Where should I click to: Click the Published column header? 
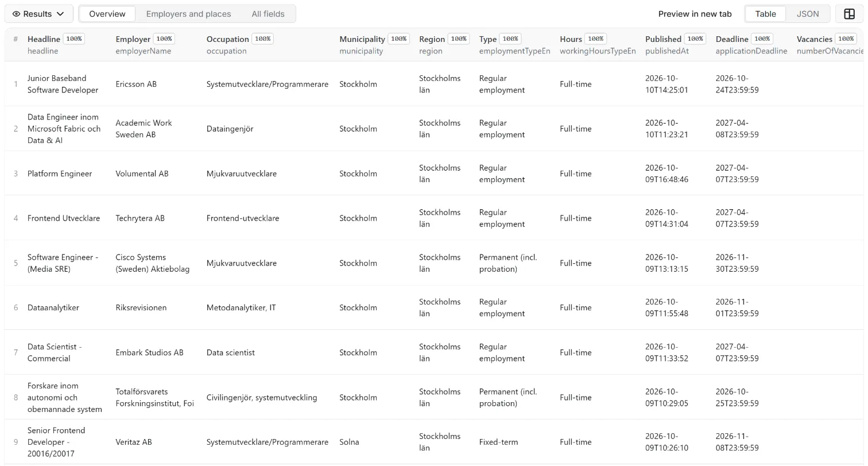point(663,39)
